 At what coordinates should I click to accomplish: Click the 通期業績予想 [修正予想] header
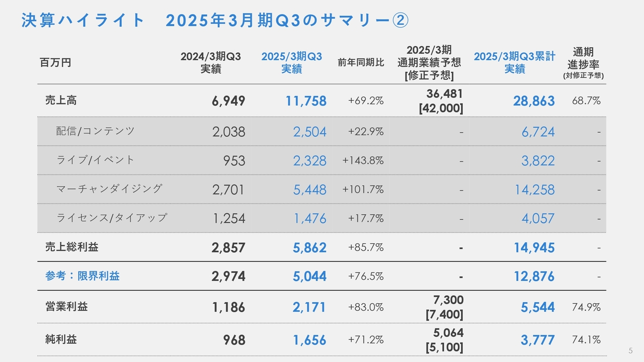pyautogui.click(x=429, y=63)
